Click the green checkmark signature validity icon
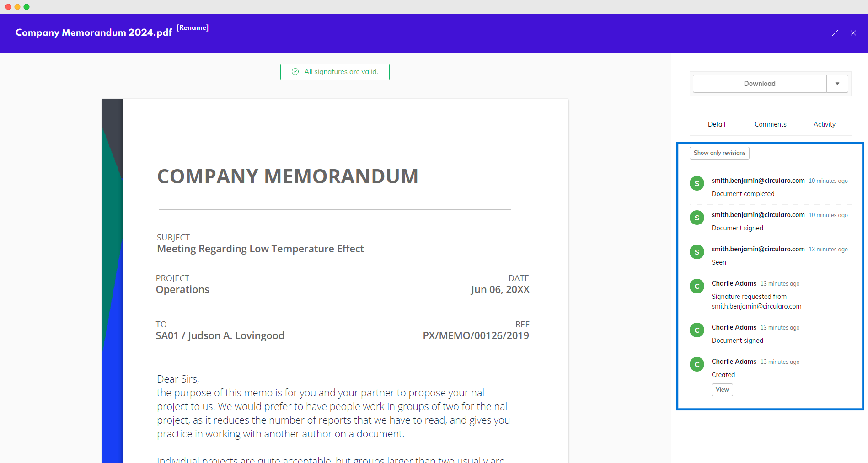The width and height of the screenshot is (868, 463). pos(295,72)
